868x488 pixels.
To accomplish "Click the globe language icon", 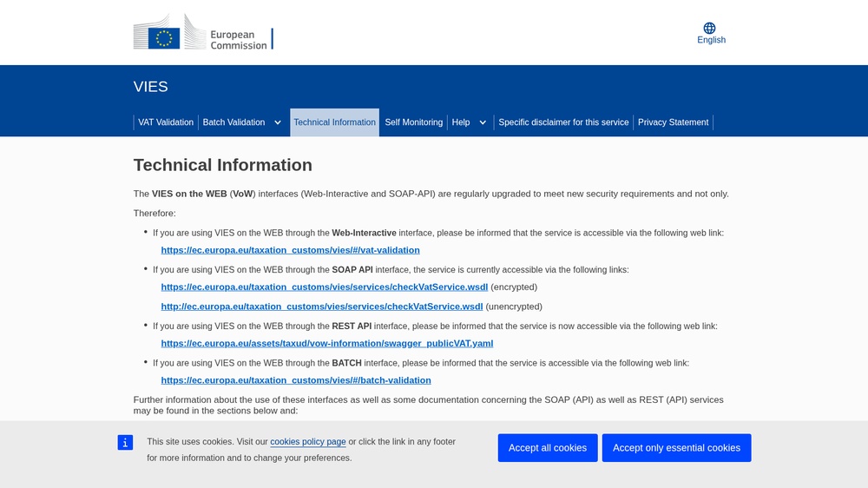I will point(709,28).
